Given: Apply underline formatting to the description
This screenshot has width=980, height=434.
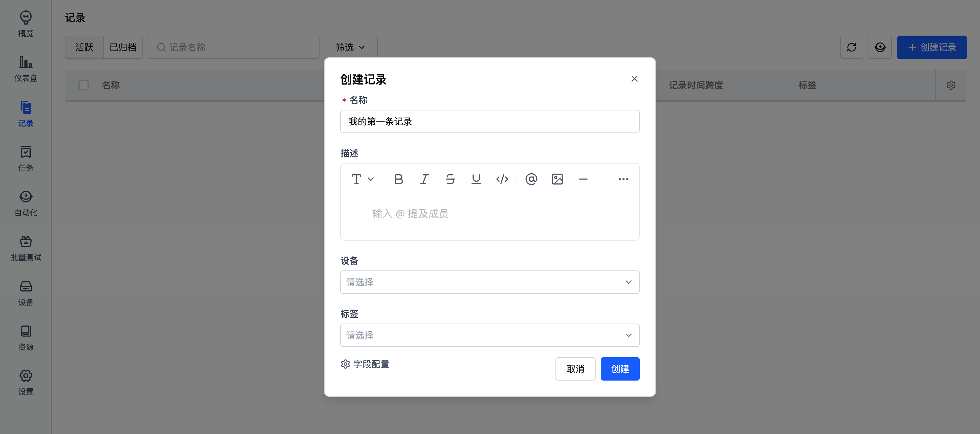Looking at the screenshot, I should (x=476, y=179).
